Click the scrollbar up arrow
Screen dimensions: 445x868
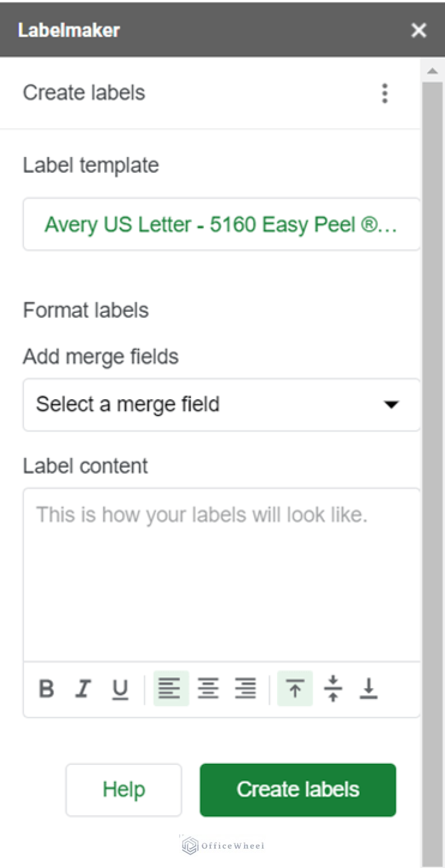point(432,70)
